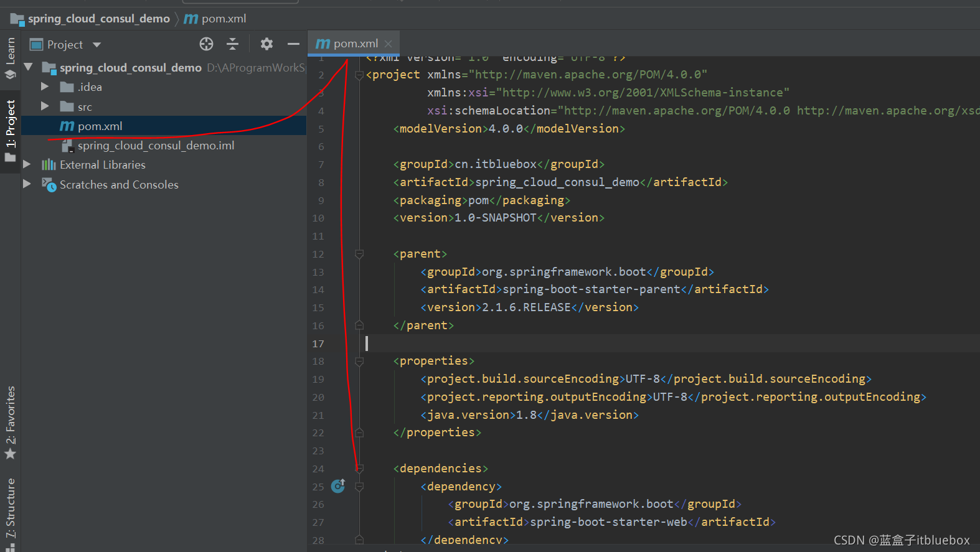Click java.version 1.8 line

tap(529, 415)
